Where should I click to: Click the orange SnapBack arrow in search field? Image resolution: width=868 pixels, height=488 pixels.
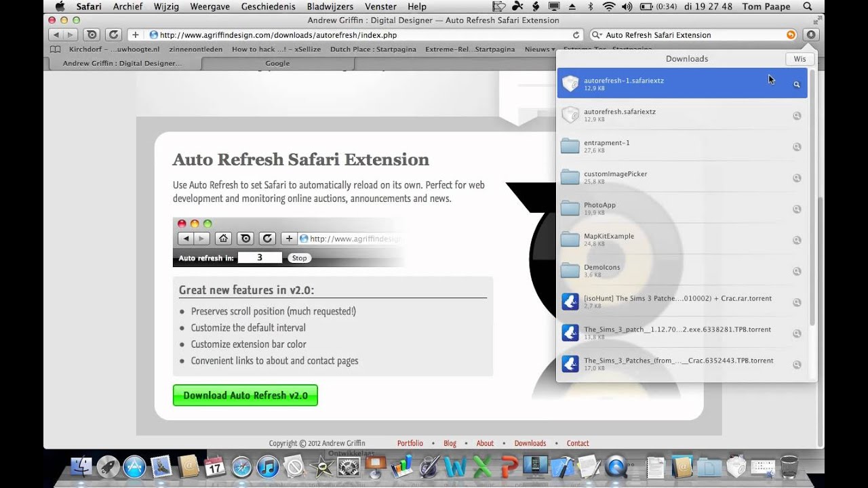pyautogui.click(x=791, y=35)
